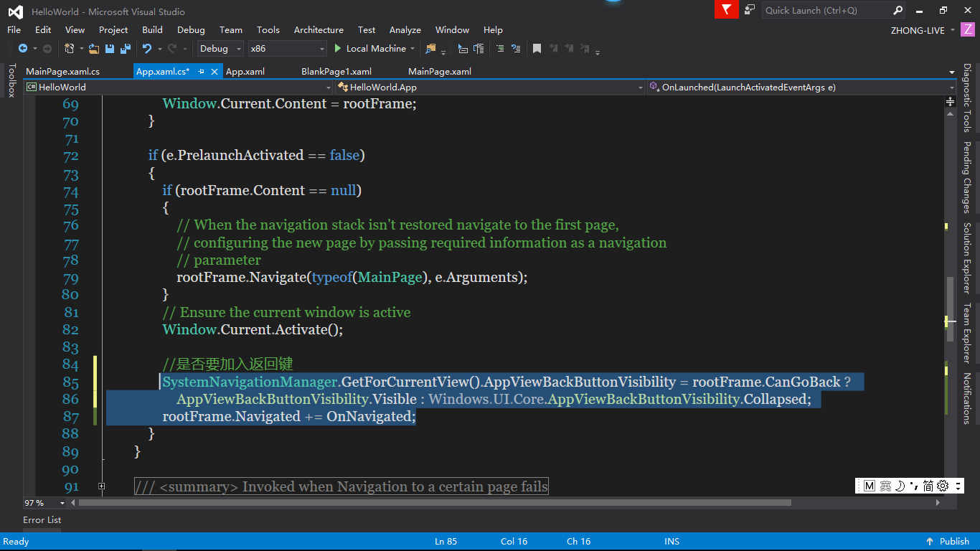Click the New Project toolbar icon
Screen dimensions: 980x551
coord(69,49)
